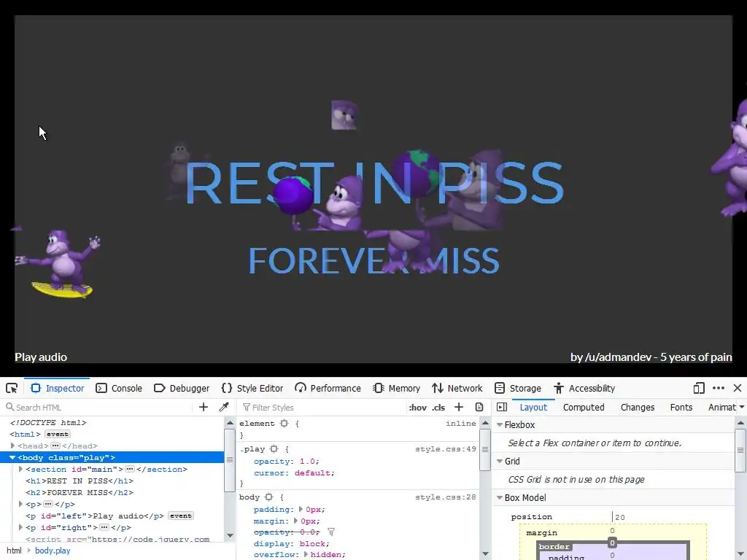This screenshot has width=747, height=560.
Task: Collapse the Grid section
Action: [500, 462]
